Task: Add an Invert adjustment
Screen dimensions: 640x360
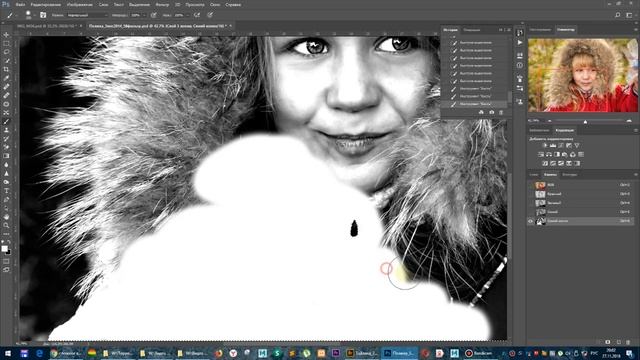Action: click(545, 163)
